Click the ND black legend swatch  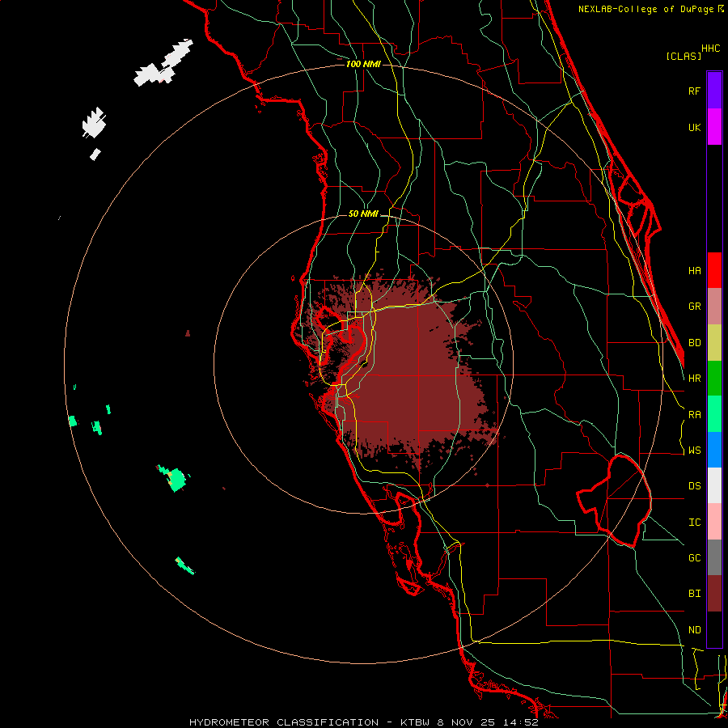714,629
